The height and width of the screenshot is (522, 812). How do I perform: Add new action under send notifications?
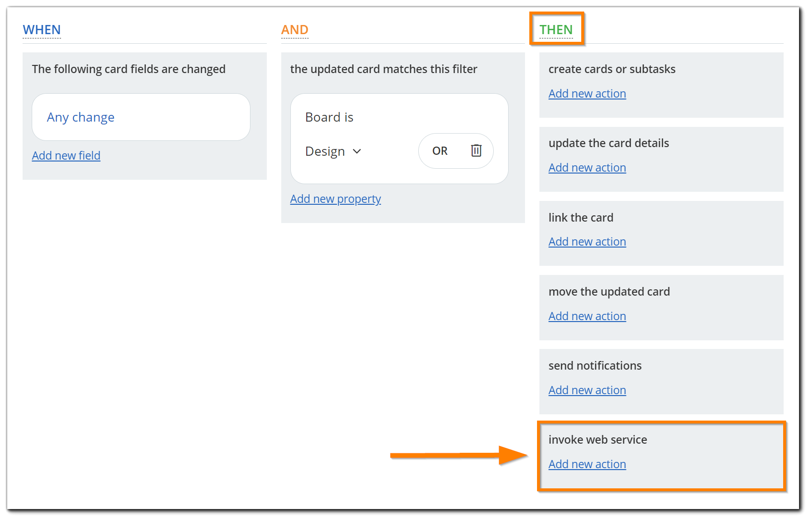point(587,390)
